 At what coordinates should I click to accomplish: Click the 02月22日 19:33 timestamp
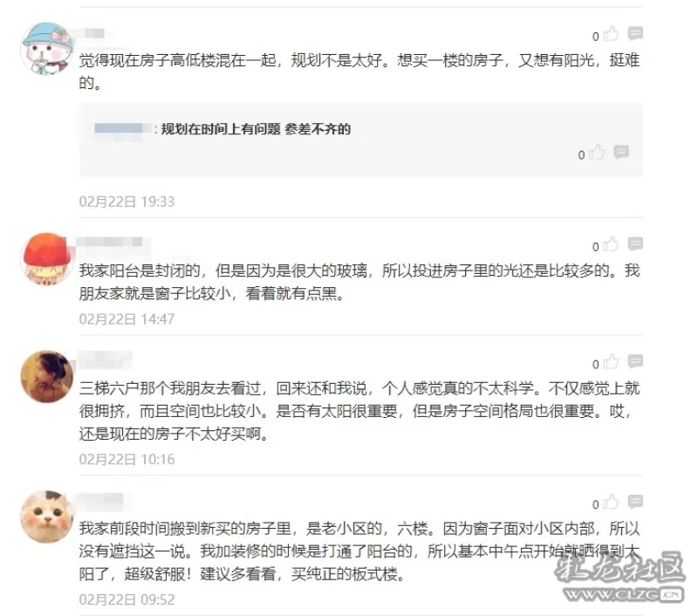(127, 202)
